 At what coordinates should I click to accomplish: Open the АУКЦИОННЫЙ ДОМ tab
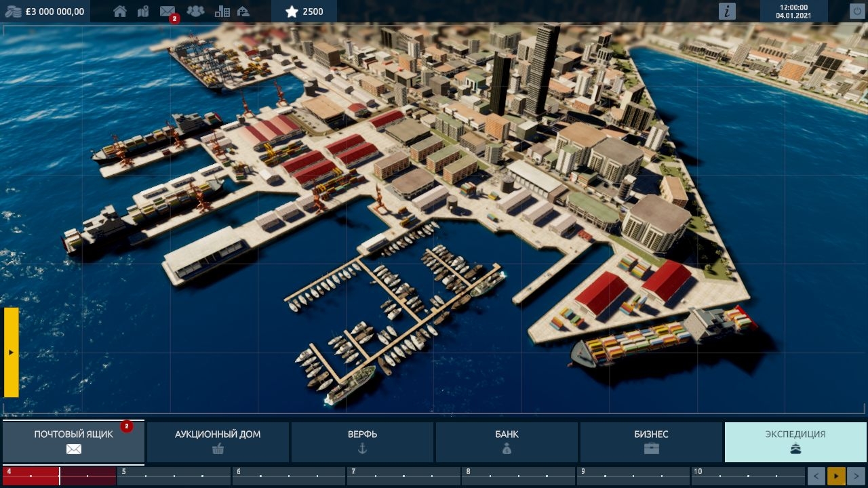[x=218, y=442]
